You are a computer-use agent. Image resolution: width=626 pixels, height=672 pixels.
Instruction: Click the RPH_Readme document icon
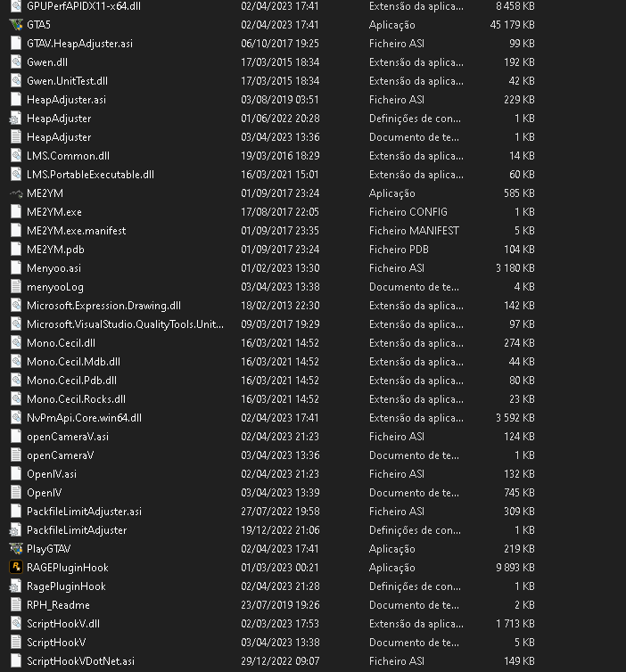16,604
